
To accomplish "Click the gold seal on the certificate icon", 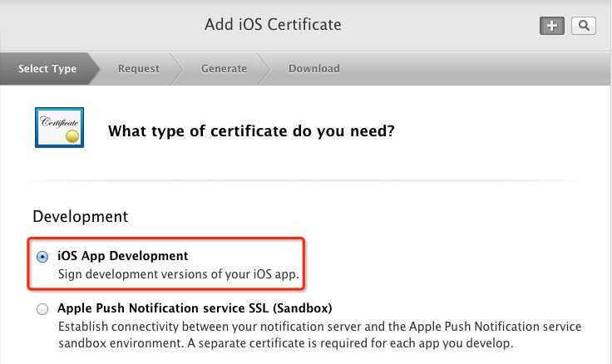I will click(72, 134).
